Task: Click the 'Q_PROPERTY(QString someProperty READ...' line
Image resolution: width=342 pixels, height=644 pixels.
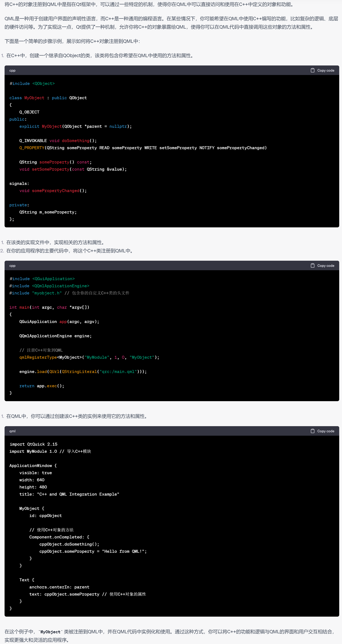Action: tap(143, 148)
